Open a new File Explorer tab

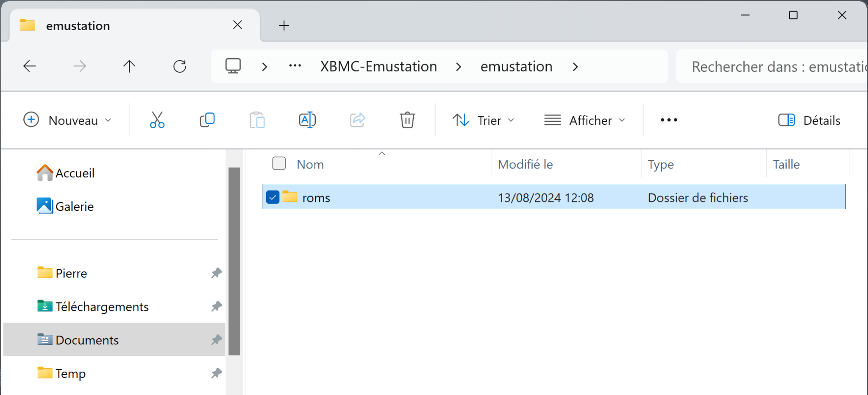[284, 25]
